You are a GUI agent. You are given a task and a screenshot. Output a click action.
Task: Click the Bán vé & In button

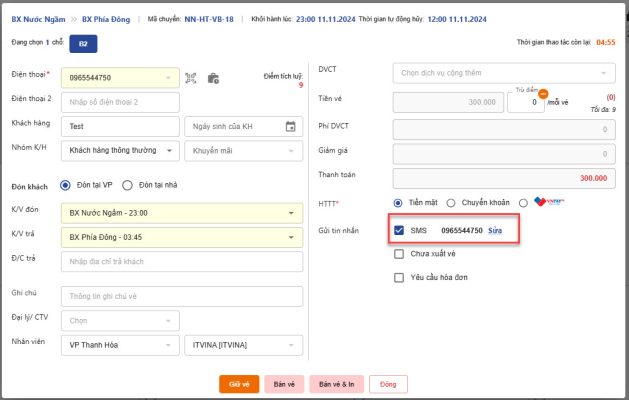(x=335, y=384)
